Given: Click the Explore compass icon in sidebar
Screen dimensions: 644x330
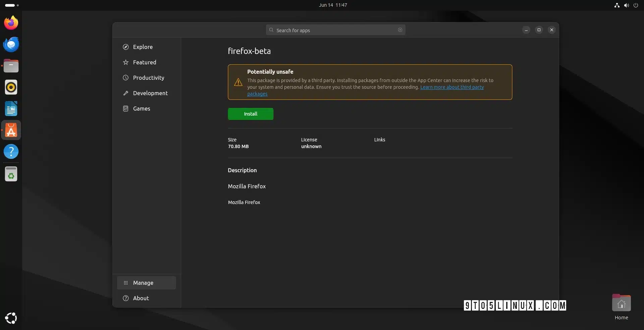Looking at the screenshot, I should click(x=126, y=47).
